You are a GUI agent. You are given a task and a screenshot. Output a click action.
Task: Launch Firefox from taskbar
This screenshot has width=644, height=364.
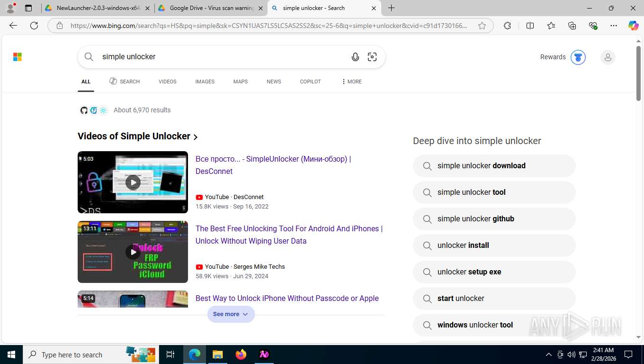[x=241, y=355]
